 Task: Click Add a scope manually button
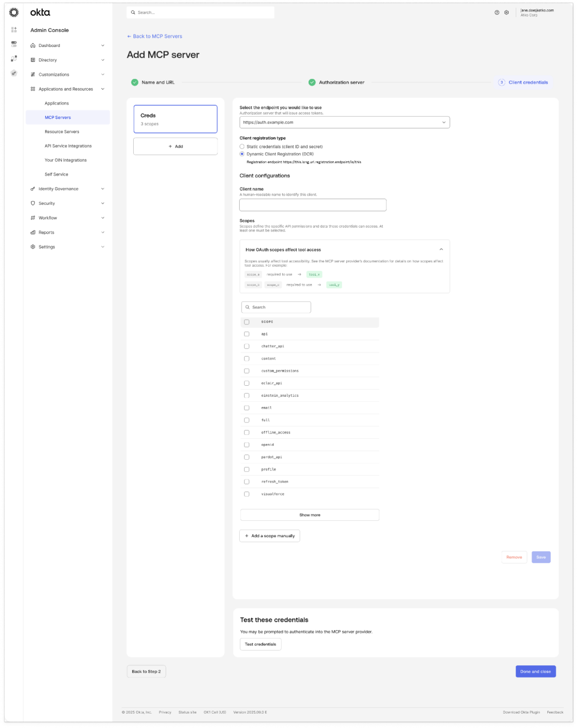[x=270, y=536]
